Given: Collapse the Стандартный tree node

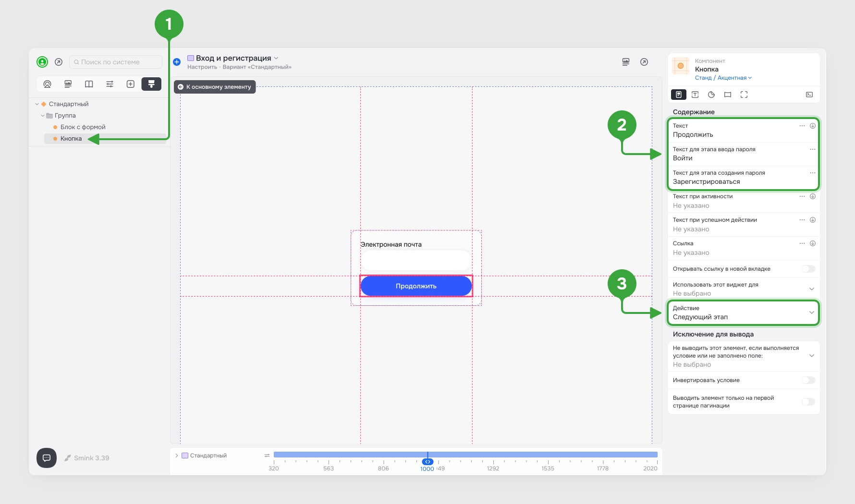Looking at the screenshot, I should click(37, 104).
